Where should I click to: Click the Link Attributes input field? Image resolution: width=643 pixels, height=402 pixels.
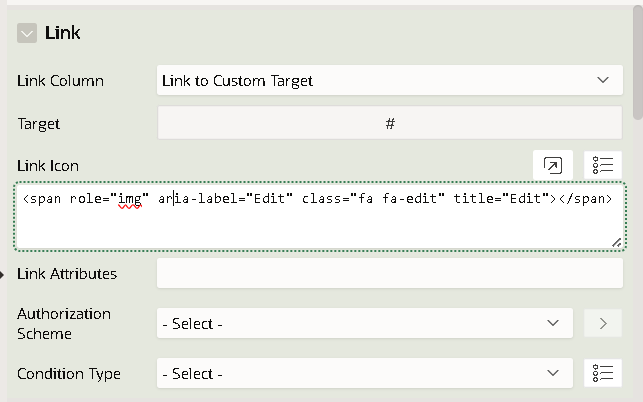(390, 273)
